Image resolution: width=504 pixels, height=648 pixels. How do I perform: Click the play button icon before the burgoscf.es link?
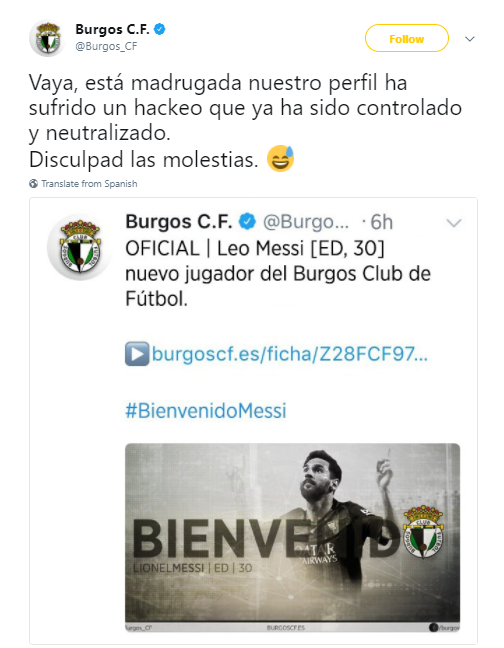click(137, 354)
